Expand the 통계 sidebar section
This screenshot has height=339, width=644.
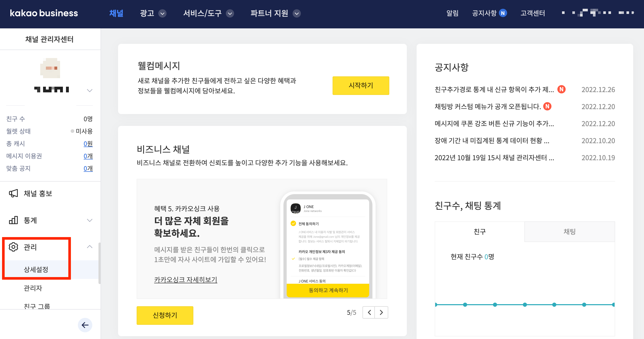(89, 220)
